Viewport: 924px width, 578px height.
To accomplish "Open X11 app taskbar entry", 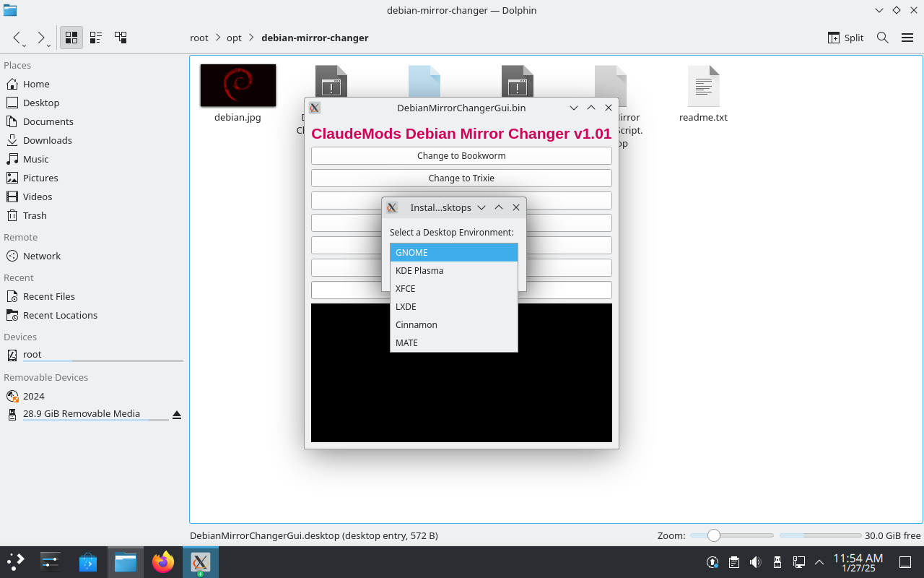I will point(201,561).
